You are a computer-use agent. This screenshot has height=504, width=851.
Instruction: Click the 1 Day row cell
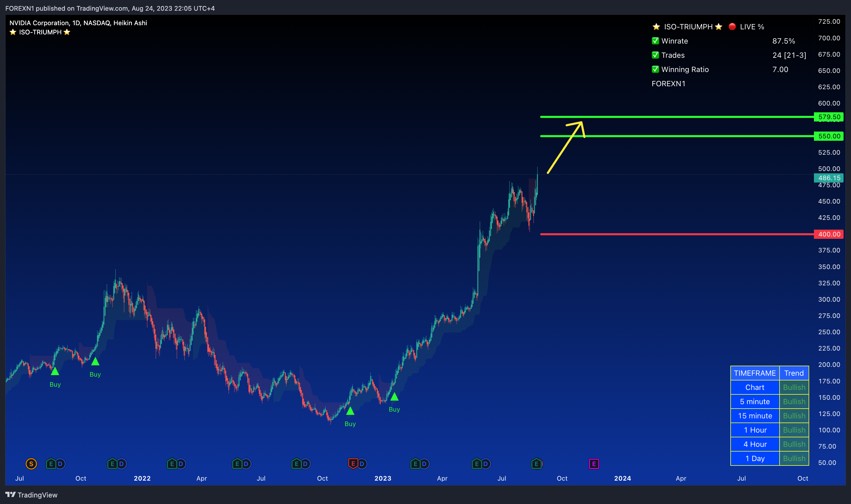tap(755, 458)
